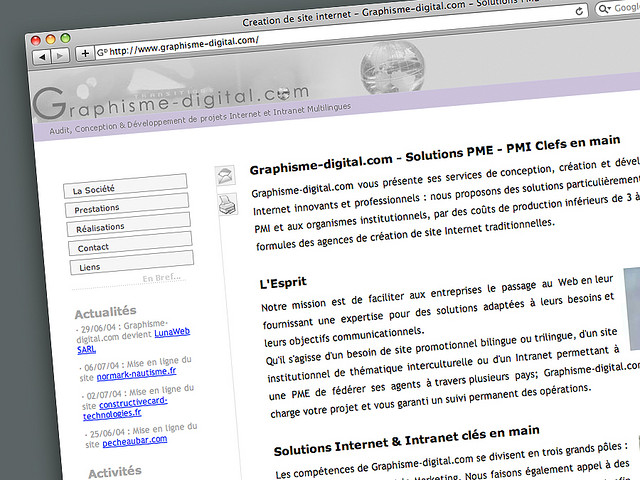Viewport: 640px width, 480px height.
Task: Click the yellow minimize window button
Action: pyautogui.click(x=51, y=39)
